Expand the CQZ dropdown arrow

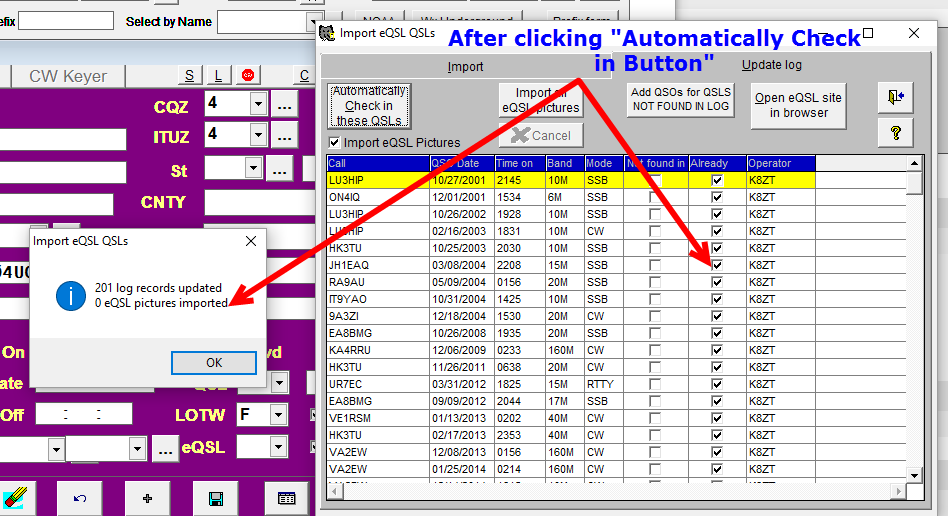[x=258, y=103]
